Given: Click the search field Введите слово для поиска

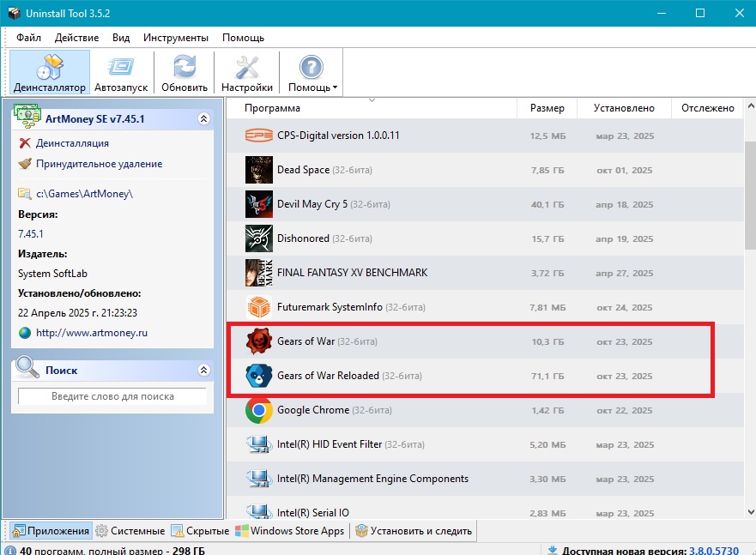Looking at the screenshot, I should coord(112,396).
